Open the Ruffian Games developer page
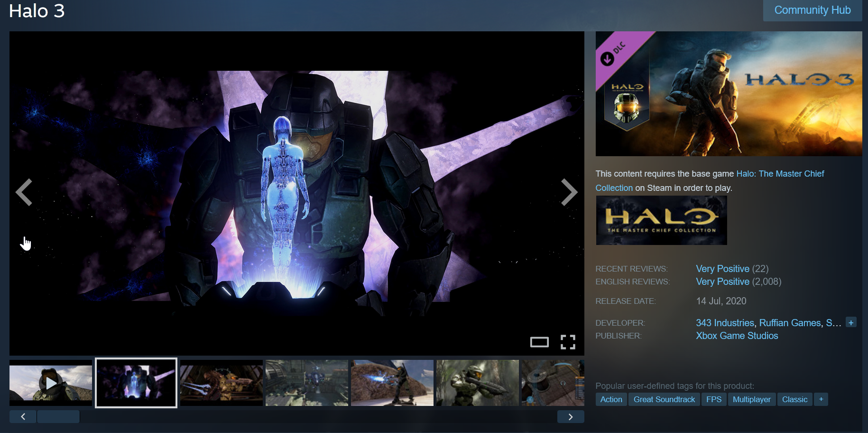Image resolution: width=868 pixels, height=433 pixels. pos(790,323)
